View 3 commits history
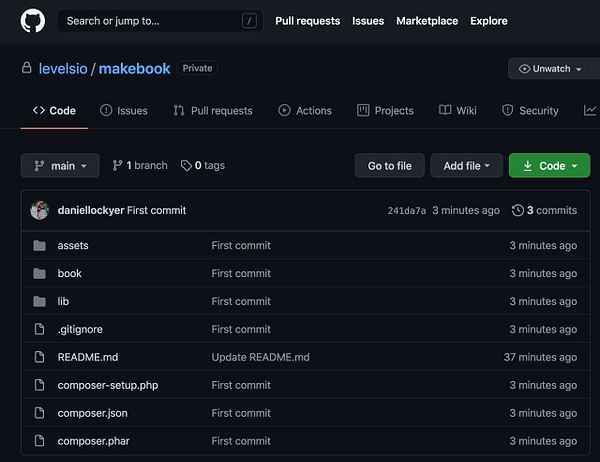This screenshot has width=600, height=462. click(545, 210)
